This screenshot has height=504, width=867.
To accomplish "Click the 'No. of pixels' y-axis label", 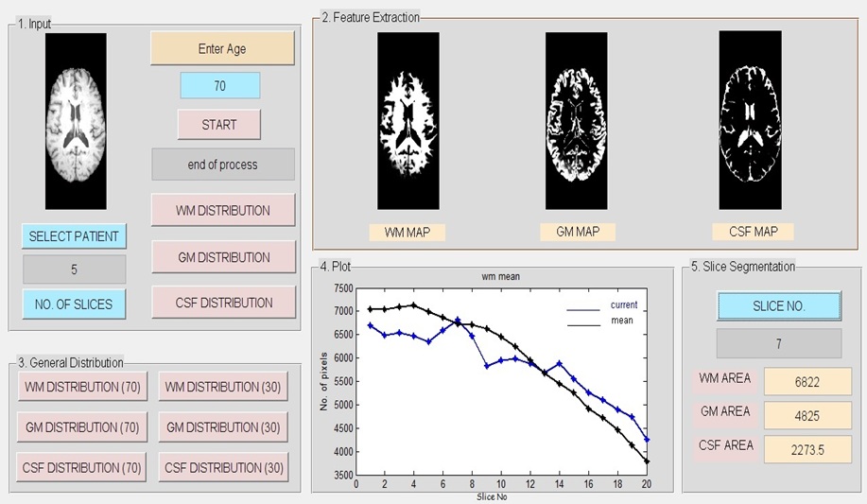I will click(x=324, y=381).
